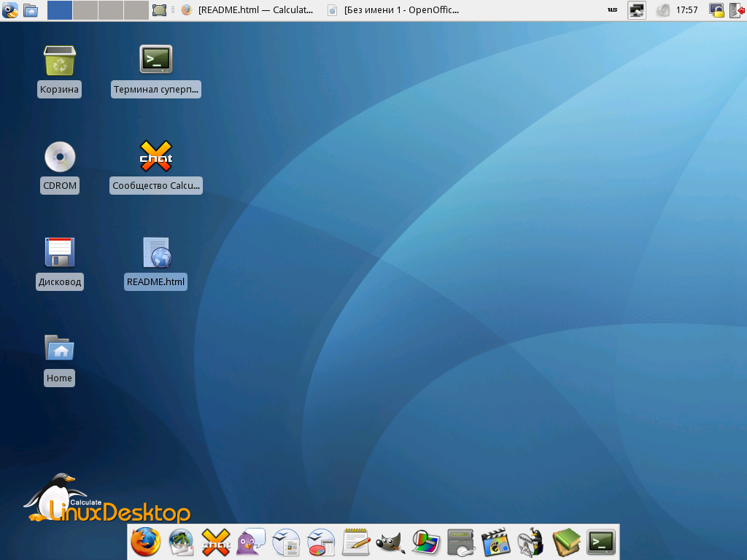Launch OpenOffice Calc from the dock

coord(320,542)
